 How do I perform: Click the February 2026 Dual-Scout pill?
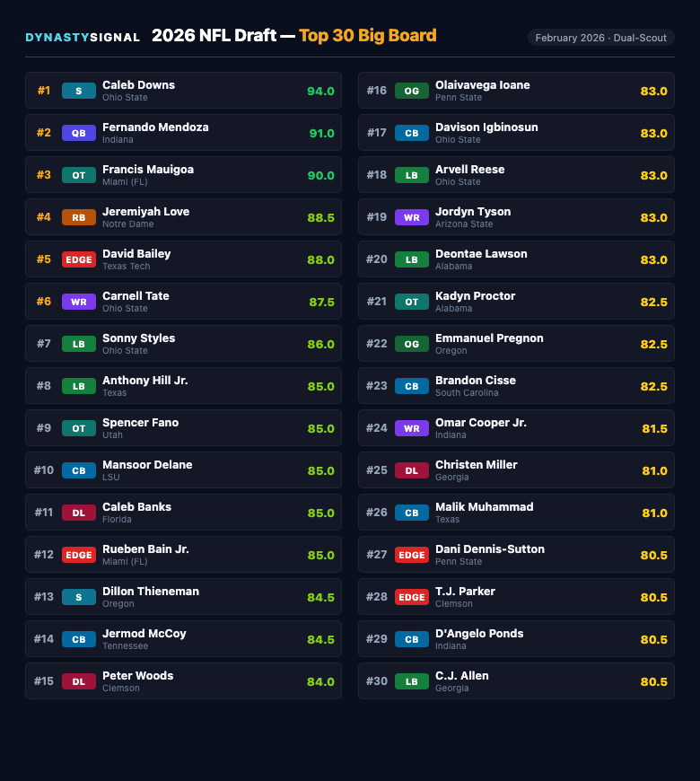tap(600, 38)
